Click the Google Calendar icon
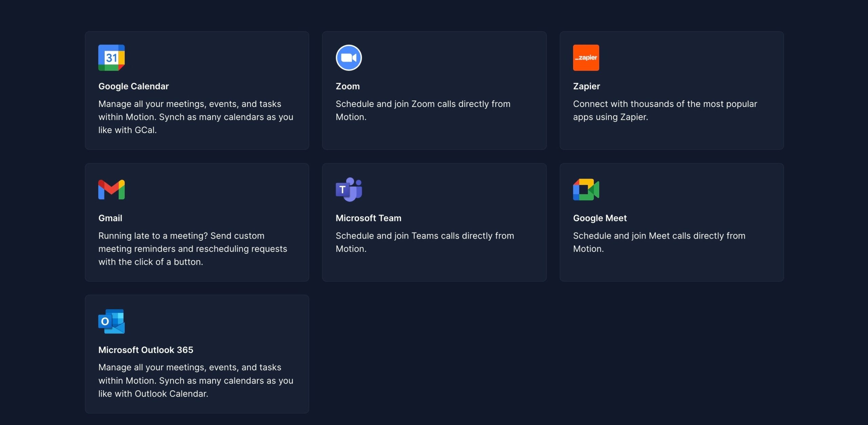 [x=111, y=58]
